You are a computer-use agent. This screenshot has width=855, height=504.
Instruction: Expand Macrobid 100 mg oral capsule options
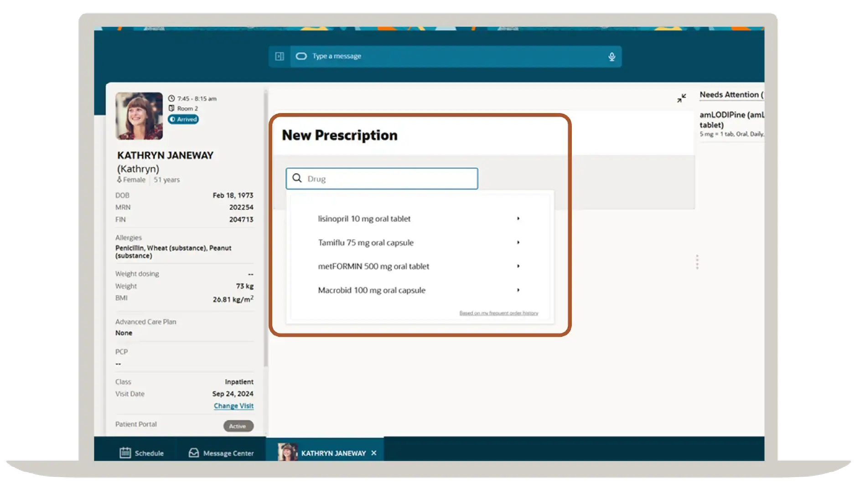coord(518,290)
